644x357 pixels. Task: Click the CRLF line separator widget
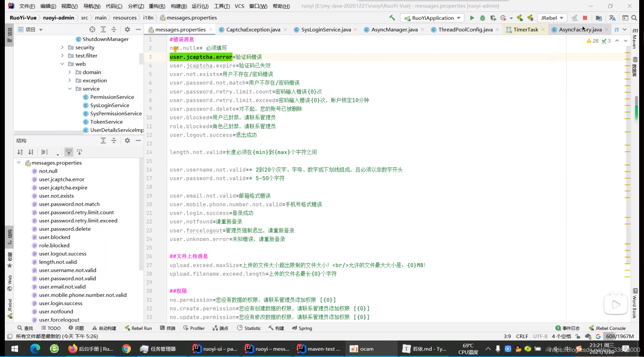(x=522, y=336)
